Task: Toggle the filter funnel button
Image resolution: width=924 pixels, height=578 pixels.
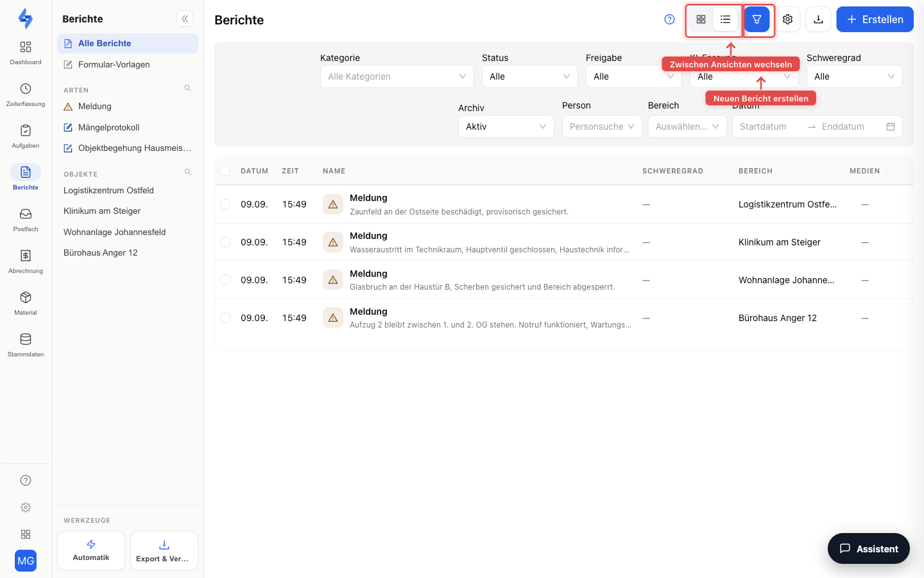Action: click(x=757, y=19)
